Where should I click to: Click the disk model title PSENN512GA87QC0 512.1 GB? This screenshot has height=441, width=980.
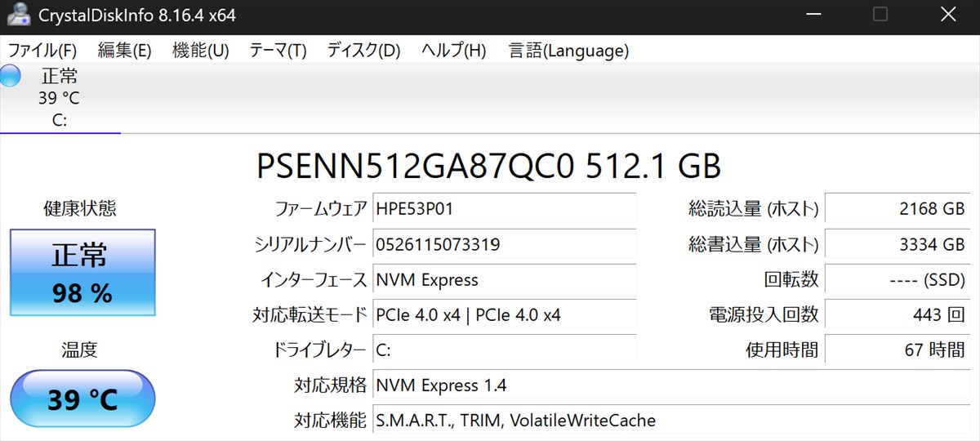pos(489,166)
